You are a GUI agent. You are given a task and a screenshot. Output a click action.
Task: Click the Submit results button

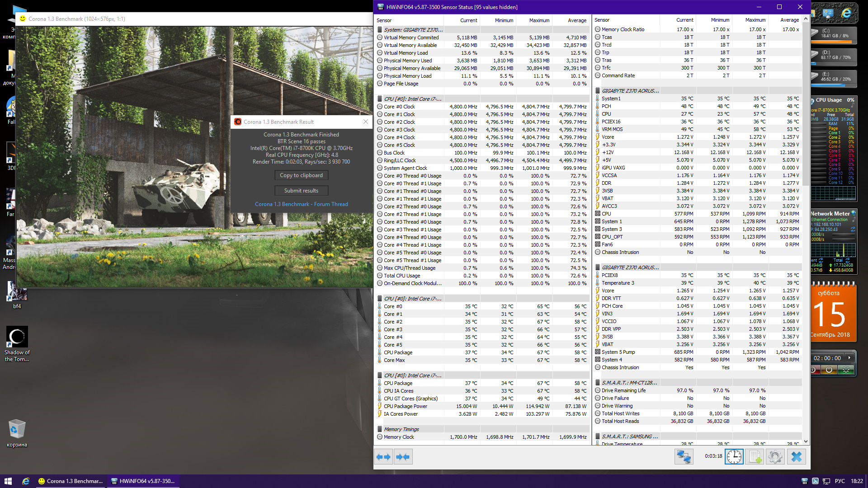click(301, 191)
